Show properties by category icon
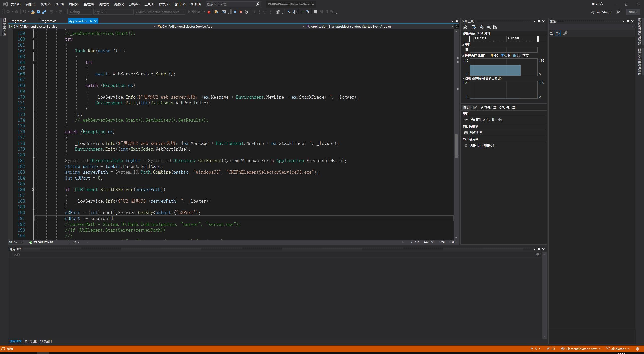 552,33
